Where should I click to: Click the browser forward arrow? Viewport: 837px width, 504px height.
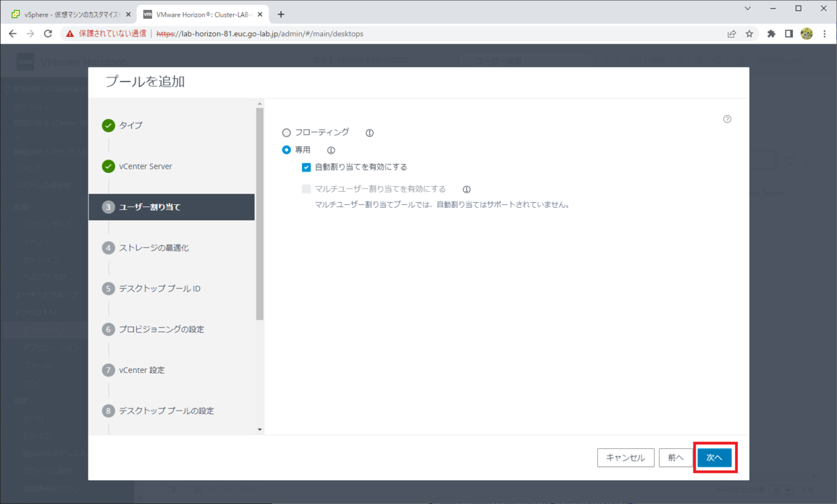(x=30, y=33)
